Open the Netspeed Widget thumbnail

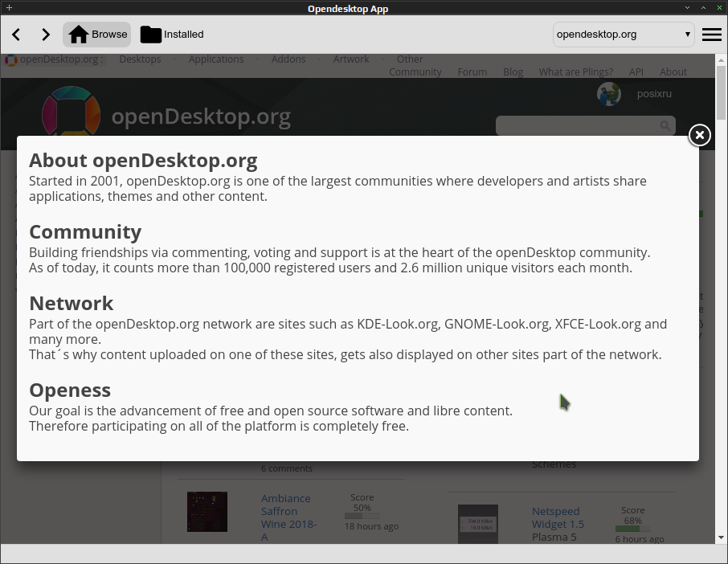pos(478,524)
